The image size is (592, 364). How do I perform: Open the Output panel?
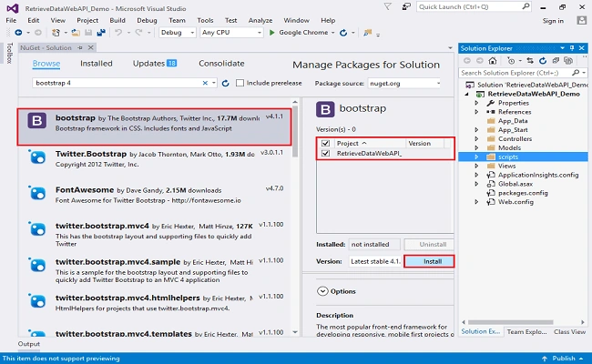(29, 344)
